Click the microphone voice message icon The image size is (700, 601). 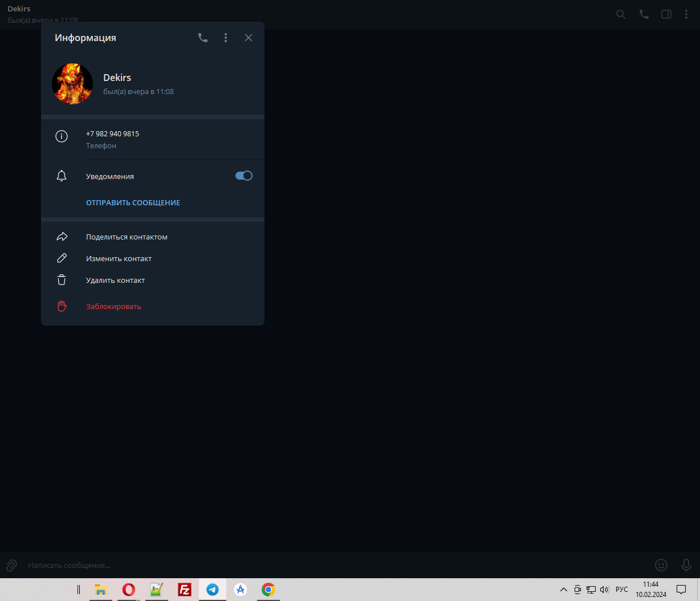tap(686, 565)
